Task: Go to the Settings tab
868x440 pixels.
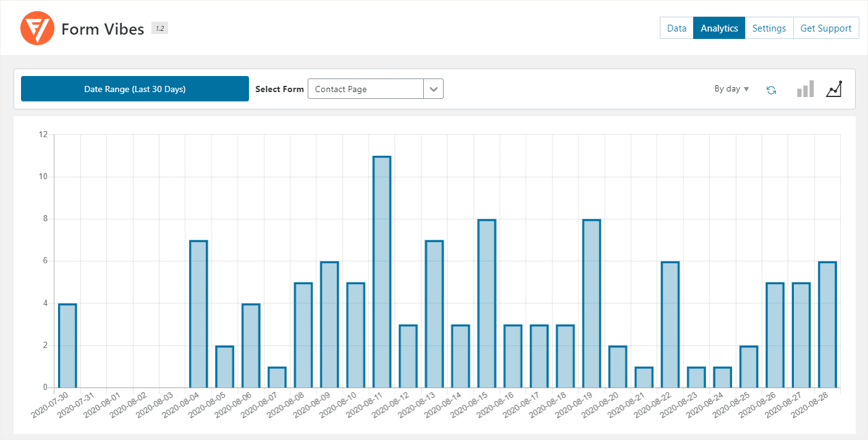Action: 769,28
